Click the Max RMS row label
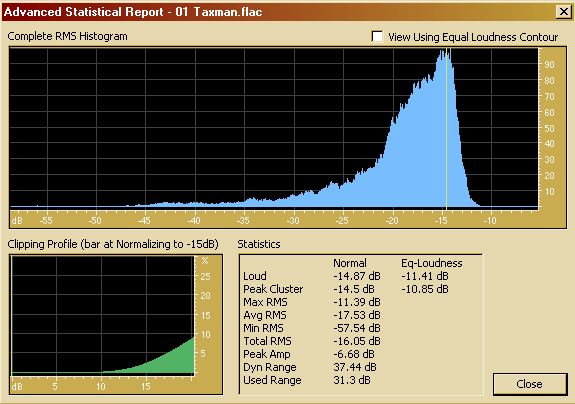 pyautogui.click(x=265, y=302)
